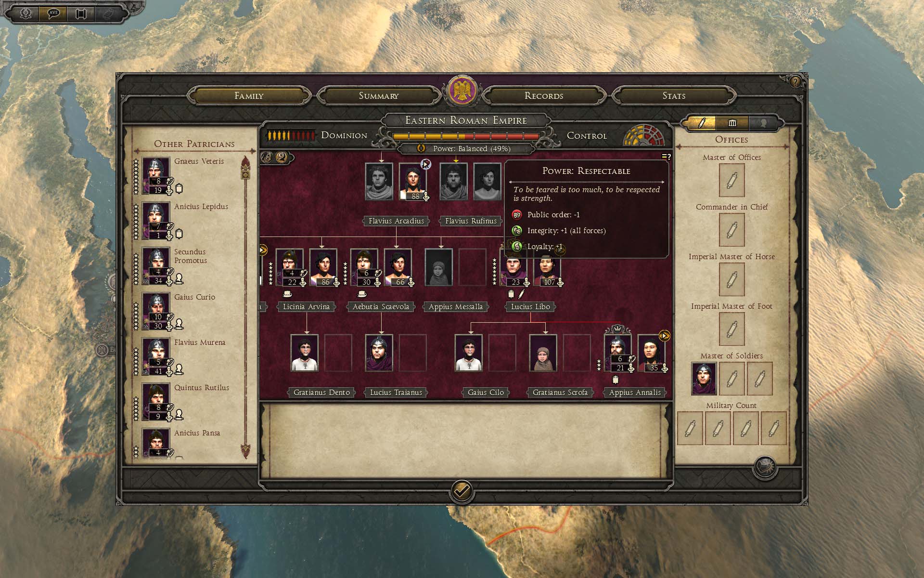Screen dimensions: 924x578
Task: Switch to the Summary tab
Action: pyautogui.click(x=379, y=96)
